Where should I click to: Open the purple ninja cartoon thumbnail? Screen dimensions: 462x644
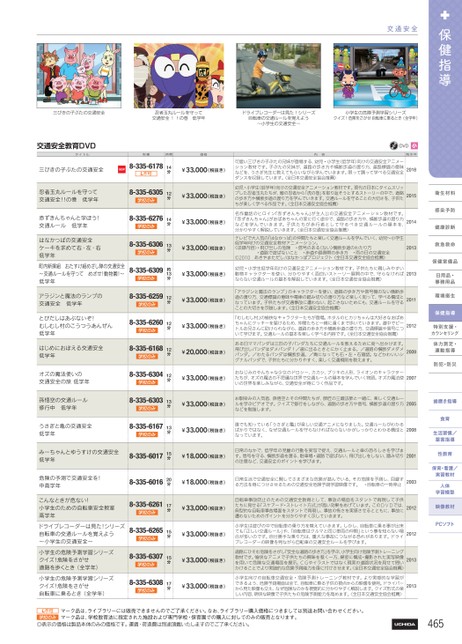pyautogui.click(x=179, y=76)
